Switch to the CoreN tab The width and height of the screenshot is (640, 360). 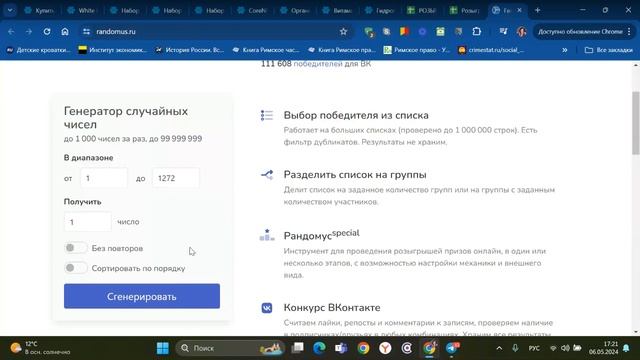coord(253,10)
